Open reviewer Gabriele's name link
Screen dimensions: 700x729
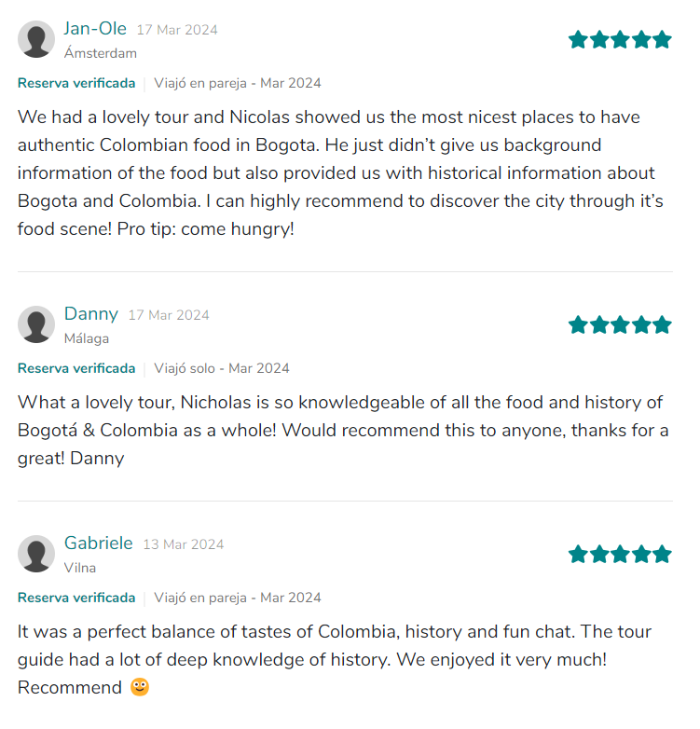(99, 543)
